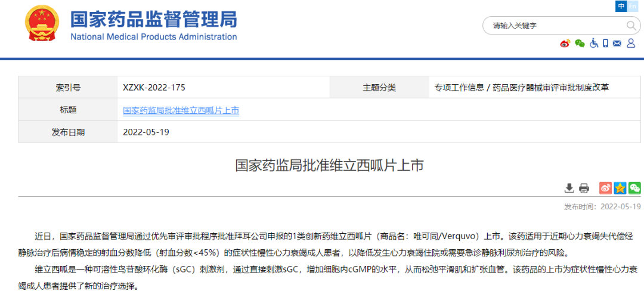Click the 主题分类 label cell
Screen dimensions: 644x294
click(x=379, y=88)
